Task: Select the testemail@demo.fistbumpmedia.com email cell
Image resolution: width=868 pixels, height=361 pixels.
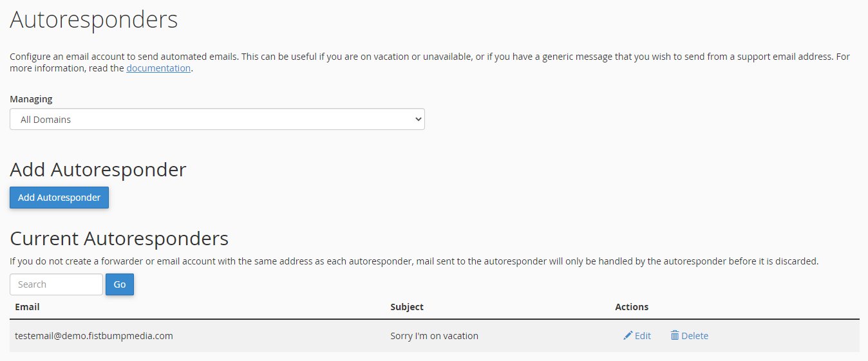Action: (94, 336)
